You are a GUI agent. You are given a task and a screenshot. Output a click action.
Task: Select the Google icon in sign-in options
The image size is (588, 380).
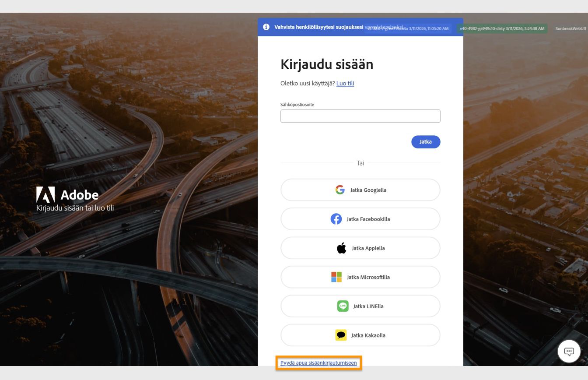pos(339,190)
